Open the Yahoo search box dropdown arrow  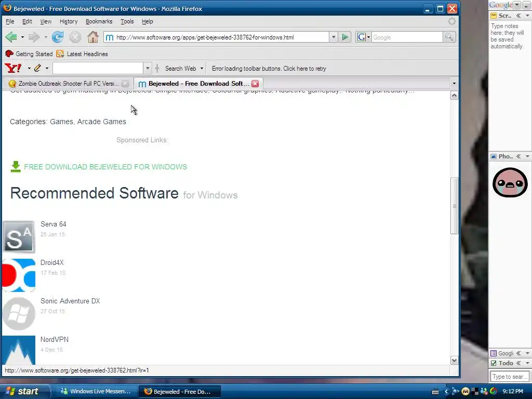(148, 68)
